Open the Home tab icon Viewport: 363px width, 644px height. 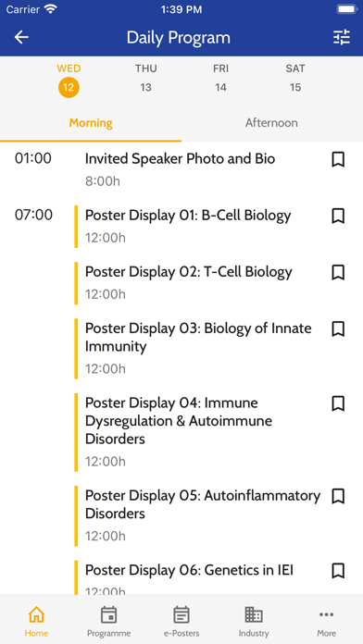tap(36, 614)
